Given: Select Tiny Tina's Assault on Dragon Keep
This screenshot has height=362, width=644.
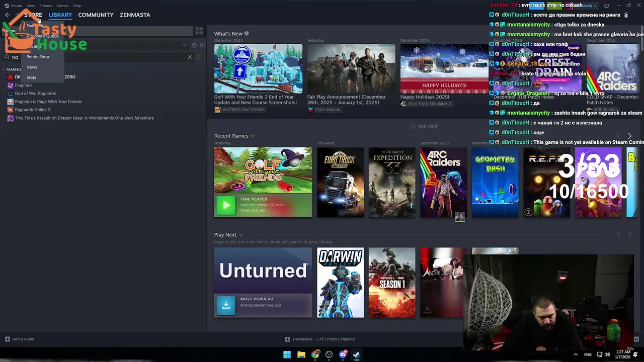Looking at the screenshot, I should click(x=84, y=118).
